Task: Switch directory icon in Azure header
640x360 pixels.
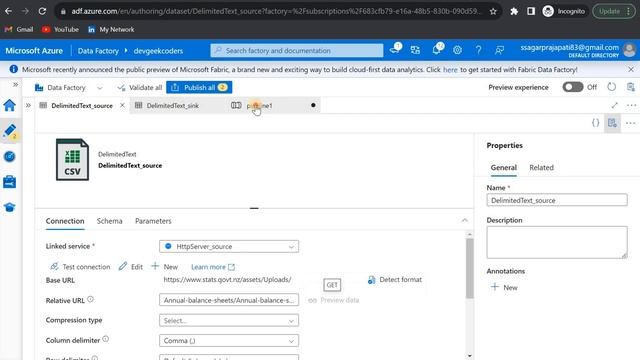Action: tap(416, 50)
